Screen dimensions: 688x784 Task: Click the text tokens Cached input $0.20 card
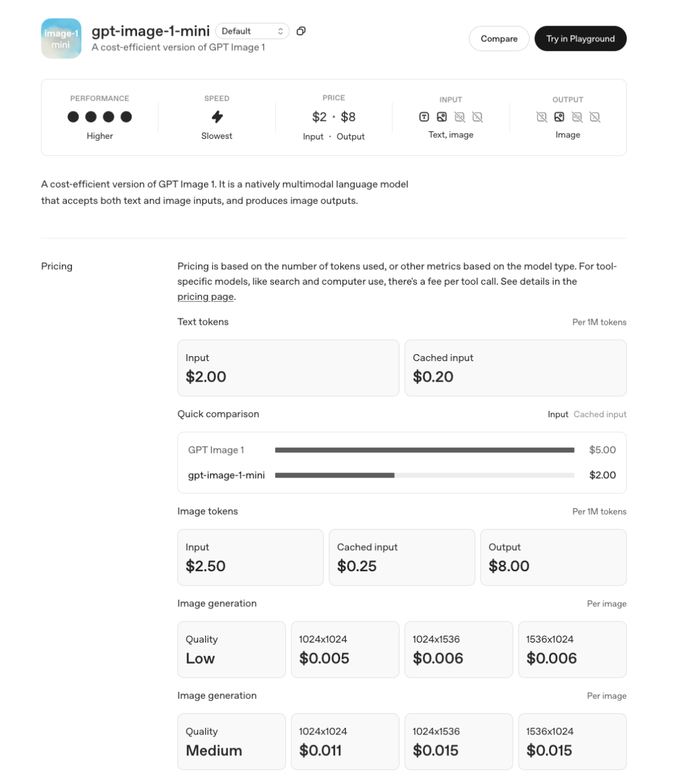[x=515, y=368]
